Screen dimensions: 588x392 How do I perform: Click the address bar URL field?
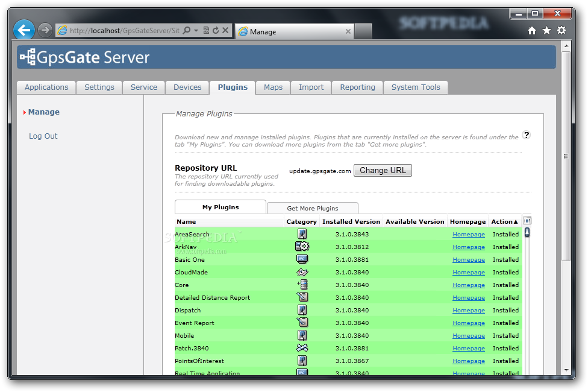(x=125, y=30)
